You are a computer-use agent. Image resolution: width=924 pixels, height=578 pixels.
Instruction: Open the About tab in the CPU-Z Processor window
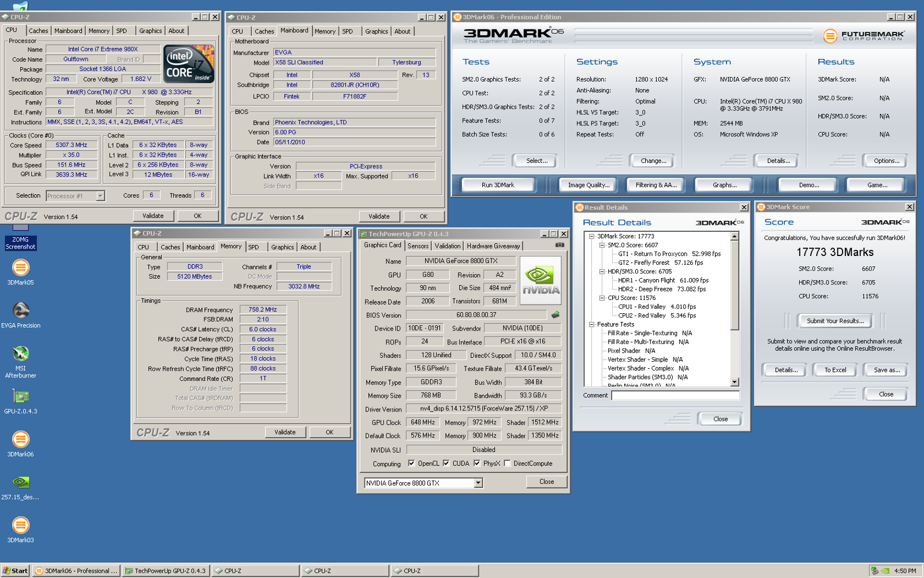(176, 31)
